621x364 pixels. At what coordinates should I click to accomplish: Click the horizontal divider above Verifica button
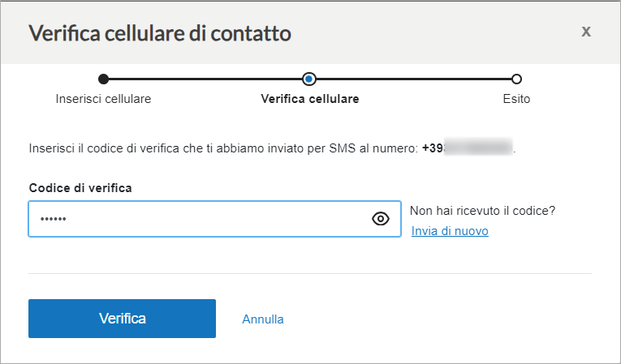pos(310,273)
